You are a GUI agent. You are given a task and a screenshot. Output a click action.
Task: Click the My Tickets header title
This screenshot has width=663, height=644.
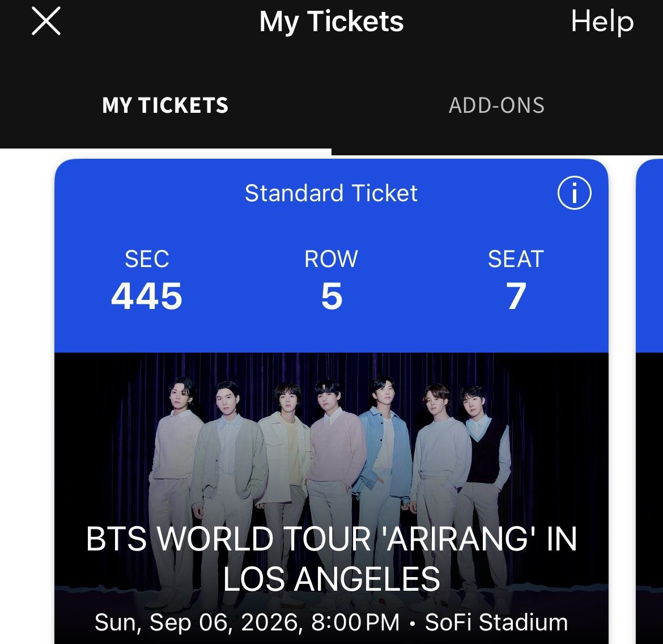point(331,22)
